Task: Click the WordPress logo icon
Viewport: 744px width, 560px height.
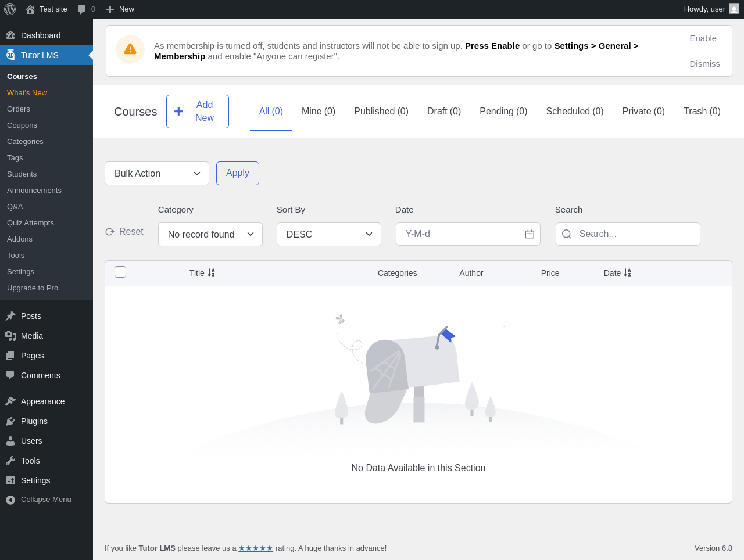Action: (x=10, y=9)
